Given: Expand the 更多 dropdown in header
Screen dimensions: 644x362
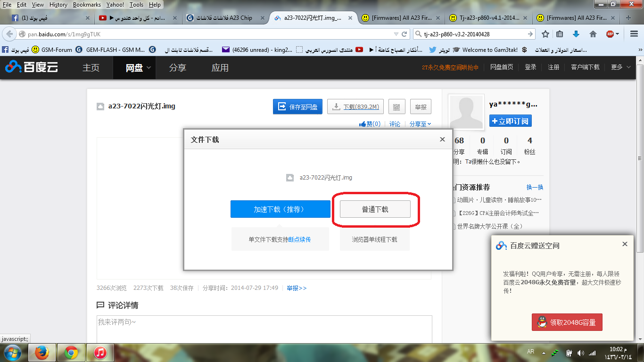Looking at the screenshot, I should tap(629, 67).
